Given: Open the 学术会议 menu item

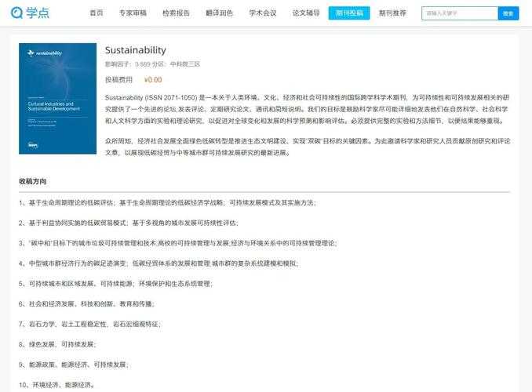Looking at the screenshot, I should [263, 13].
